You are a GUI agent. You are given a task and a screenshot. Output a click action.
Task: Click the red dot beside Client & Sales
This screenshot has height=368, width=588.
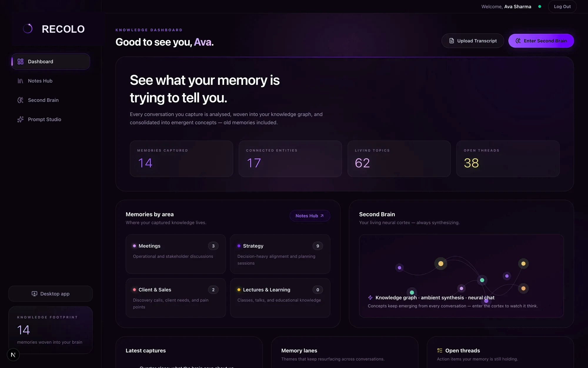(134, 290)
